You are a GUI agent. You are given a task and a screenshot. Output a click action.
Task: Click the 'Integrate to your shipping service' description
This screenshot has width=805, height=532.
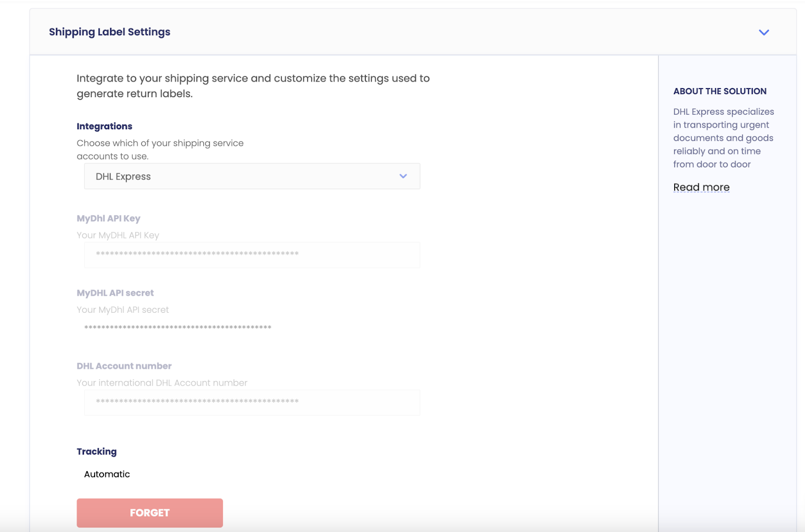point(253,85)
